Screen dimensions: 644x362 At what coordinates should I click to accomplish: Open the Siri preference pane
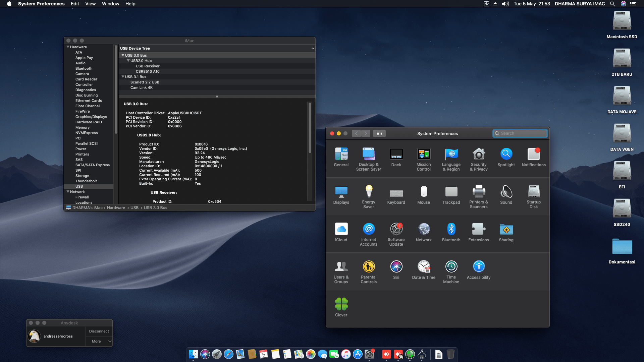[x=396, y=269]
